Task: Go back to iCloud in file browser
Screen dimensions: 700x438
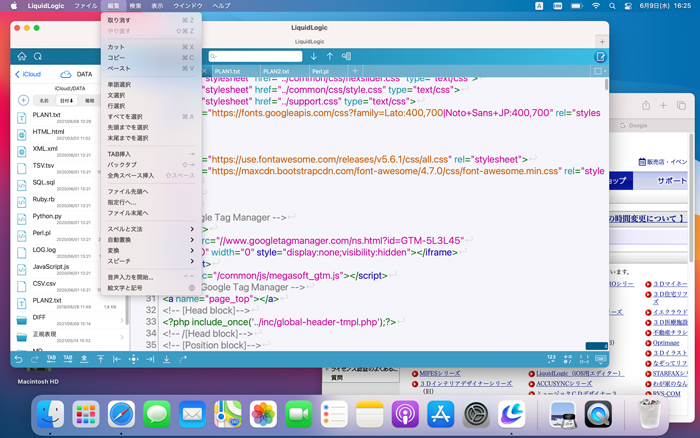Action: 28,74
